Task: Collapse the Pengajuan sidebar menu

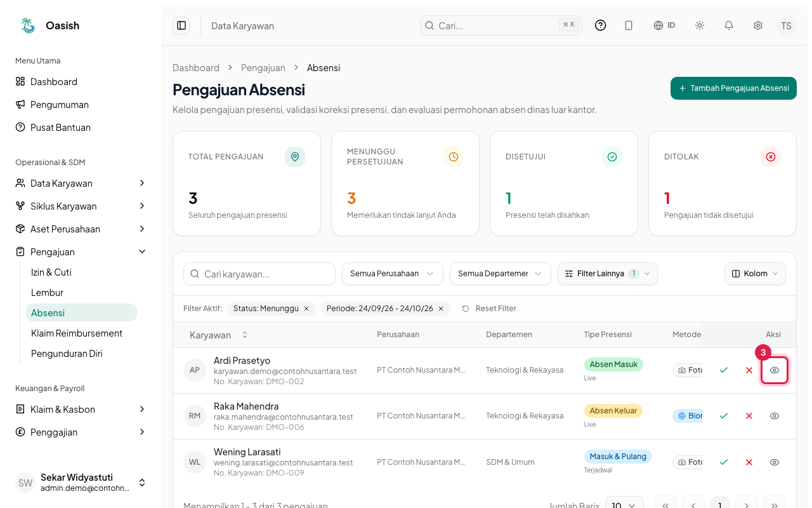Action: pyautogui.click(x=81, y=252)
